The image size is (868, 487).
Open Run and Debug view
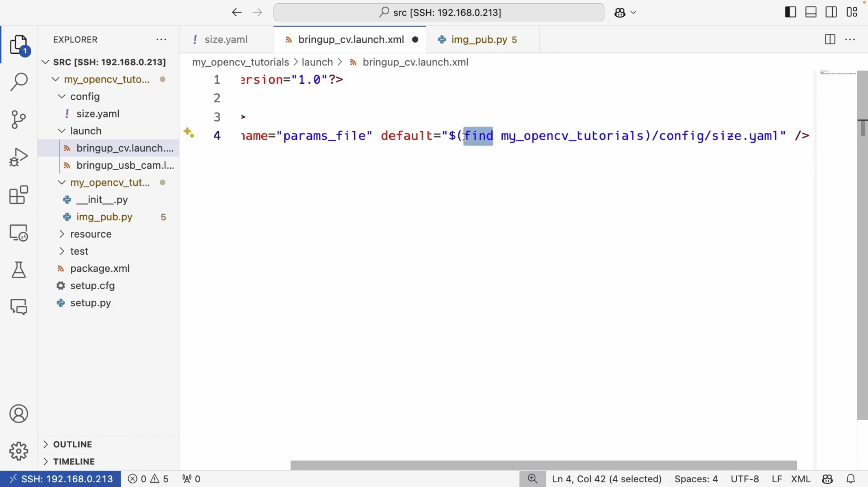pyautogui.click(x=19, y=157)
